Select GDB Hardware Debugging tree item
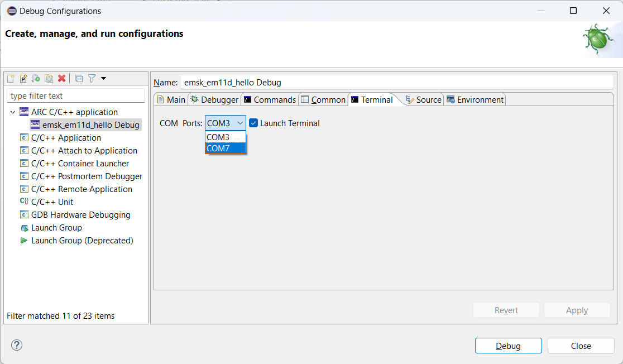 tap(80, 215)
